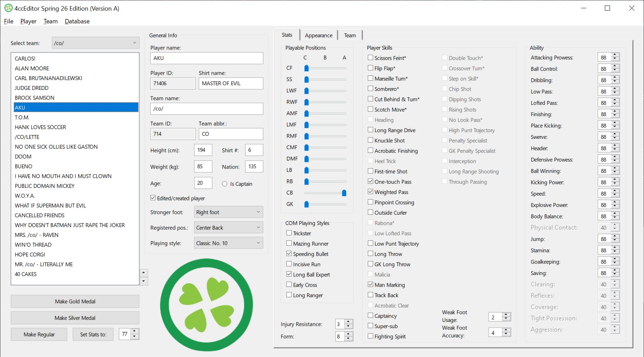Screen dimensions: 644x357
Task: Click the Make Gold Medal button
Action: [75, 301]
